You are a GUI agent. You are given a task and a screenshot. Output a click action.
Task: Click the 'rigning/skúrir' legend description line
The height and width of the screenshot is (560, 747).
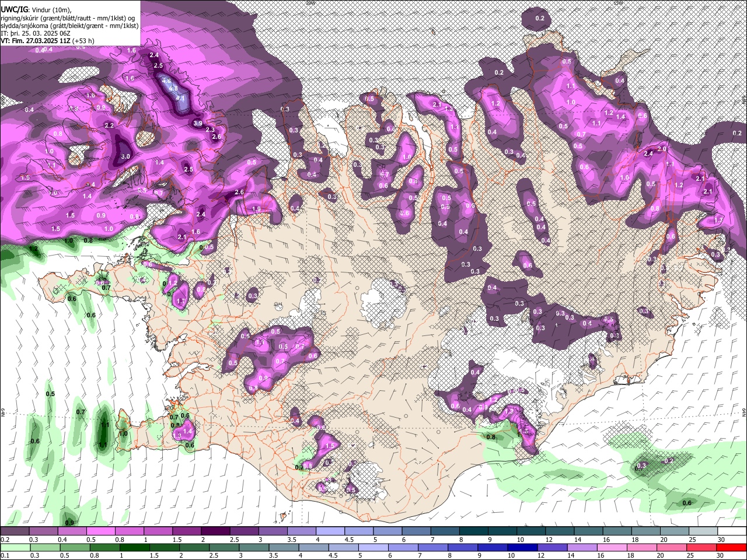67,18
